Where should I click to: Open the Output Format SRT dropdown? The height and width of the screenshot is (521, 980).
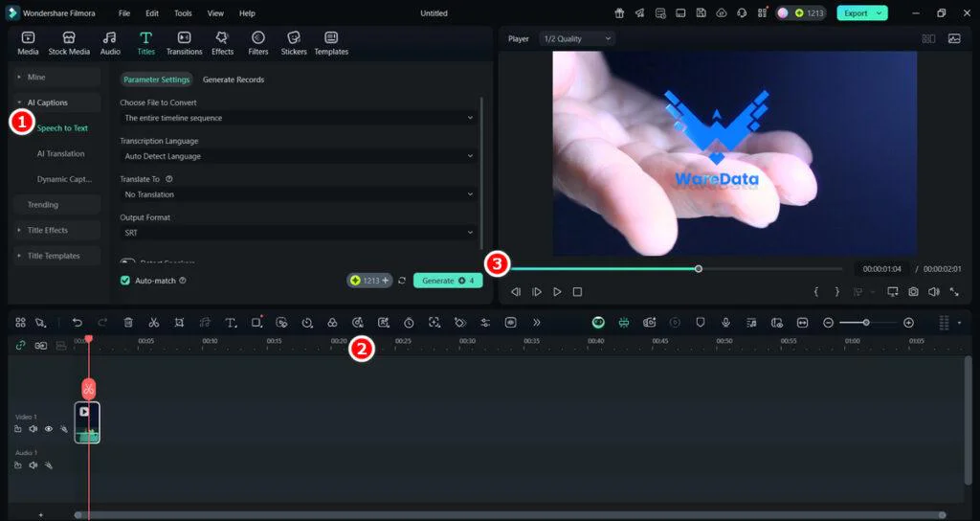pos(299,233)
